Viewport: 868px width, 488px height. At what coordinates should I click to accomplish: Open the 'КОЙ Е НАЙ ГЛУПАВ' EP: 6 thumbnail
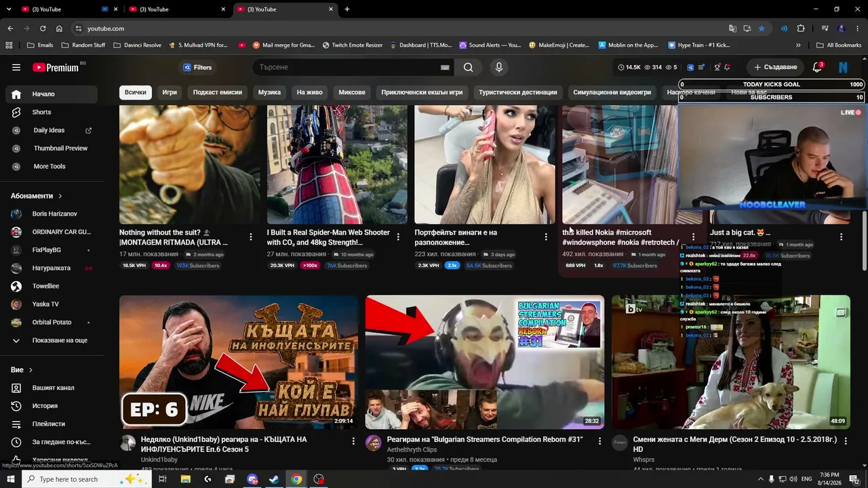(x=239, y=362)
